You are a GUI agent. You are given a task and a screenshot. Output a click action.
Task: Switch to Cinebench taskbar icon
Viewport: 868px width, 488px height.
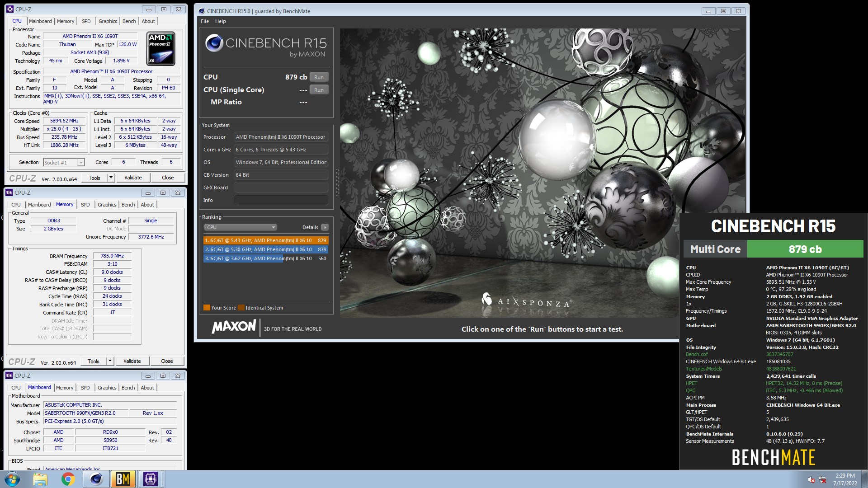[x=96, y=479]
